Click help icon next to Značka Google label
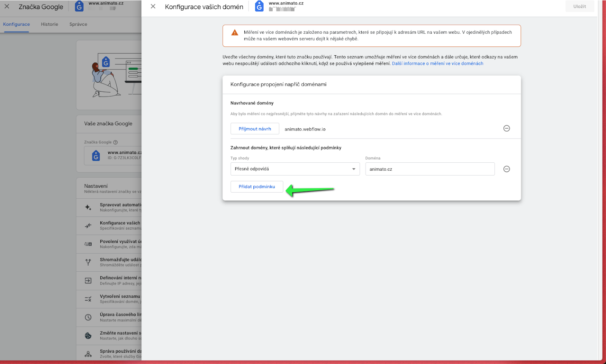Viewport: 606px width, 364px height. click(x=116, y=142)
